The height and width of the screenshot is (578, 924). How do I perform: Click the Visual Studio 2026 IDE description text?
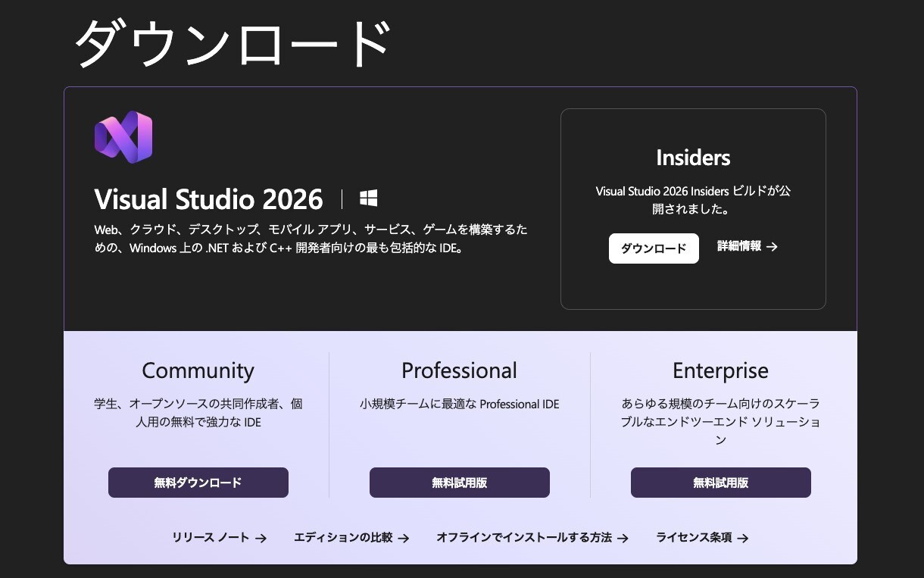(311, 239)
